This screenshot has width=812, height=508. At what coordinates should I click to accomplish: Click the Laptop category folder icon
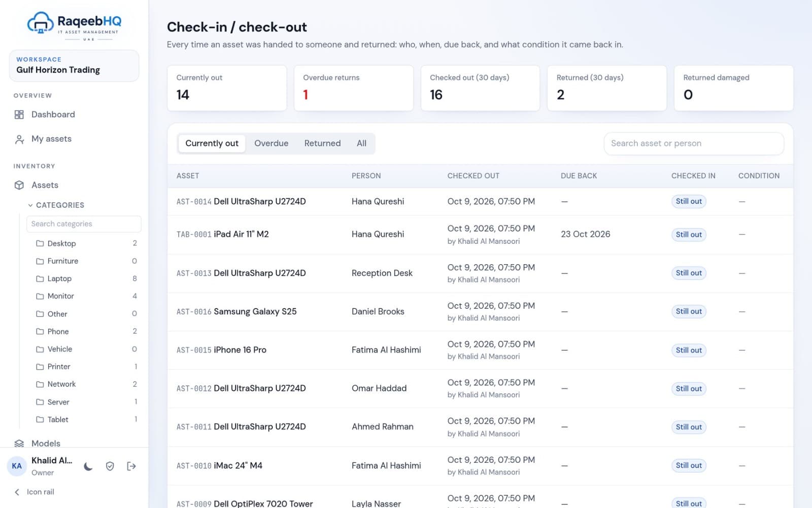click(40, 279)
